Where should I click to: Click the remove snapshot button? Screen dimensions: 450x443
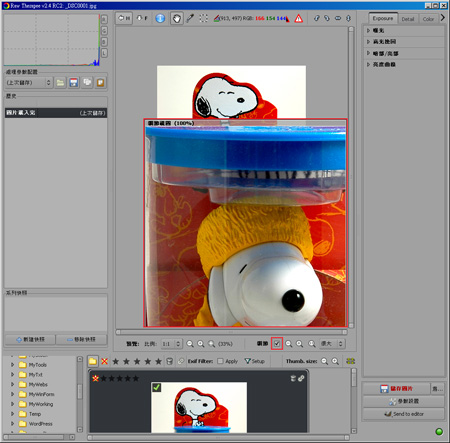point(81,339)
